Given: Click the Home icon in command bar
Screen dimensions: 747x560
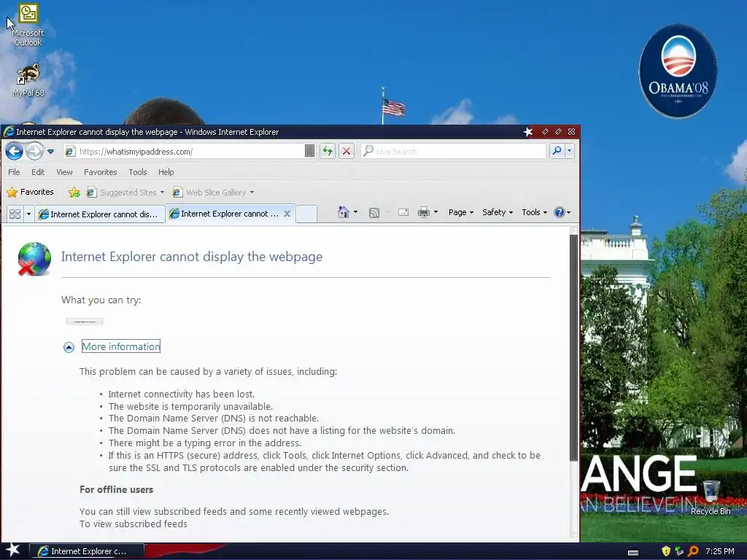Looking at the screenshot, I should [343, 212].
